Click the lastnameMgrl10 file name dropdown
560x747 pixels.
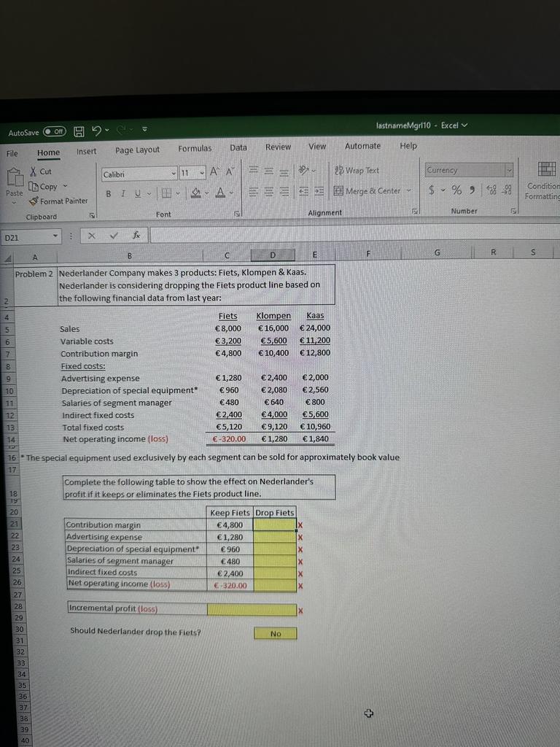coord(422,125)
